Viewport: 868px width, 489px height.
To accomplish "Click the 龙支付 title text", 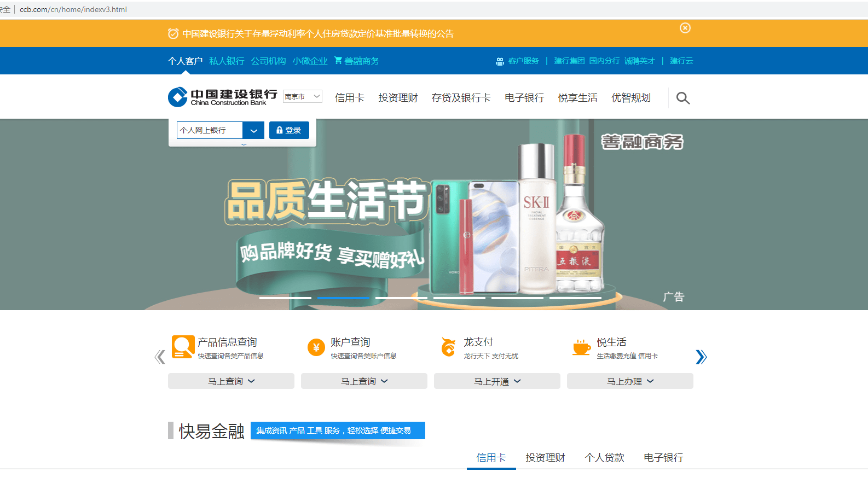I will tap(478, 342).
